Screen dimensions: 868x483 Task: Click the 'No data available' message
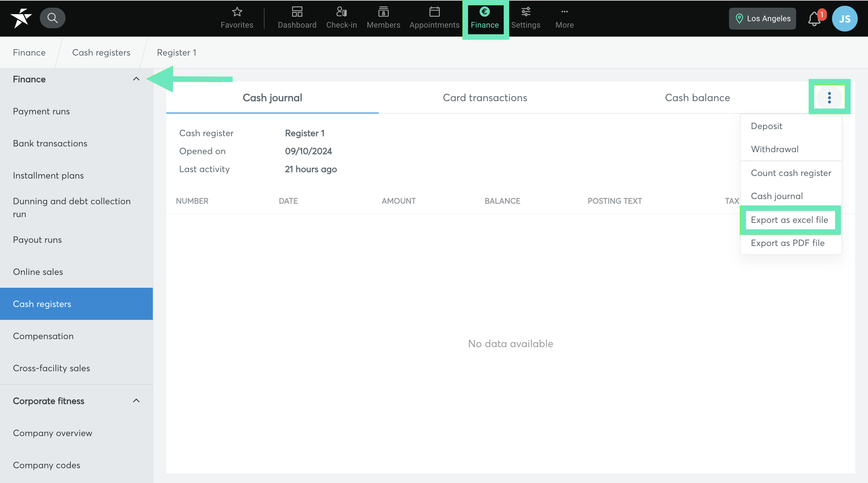[510, 343]
